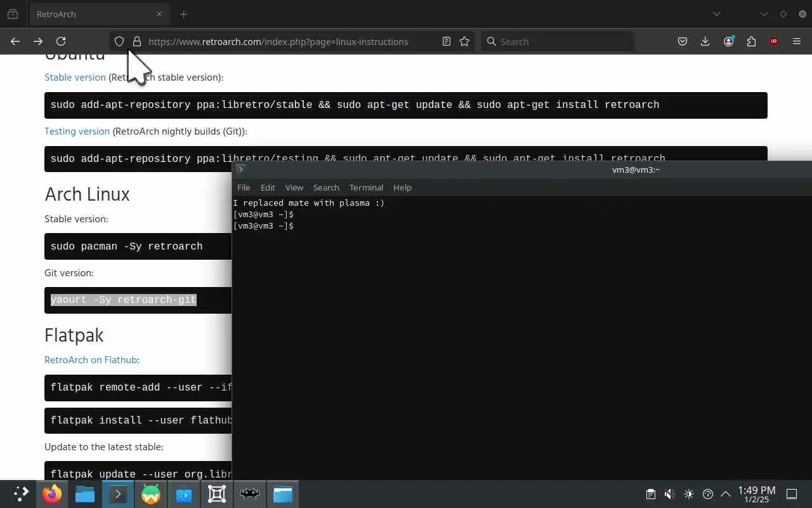Image resolution: width=812 pixels, height=508 pixels.
Task: Toggle muted volume tray icon
Action: (669, 494)
